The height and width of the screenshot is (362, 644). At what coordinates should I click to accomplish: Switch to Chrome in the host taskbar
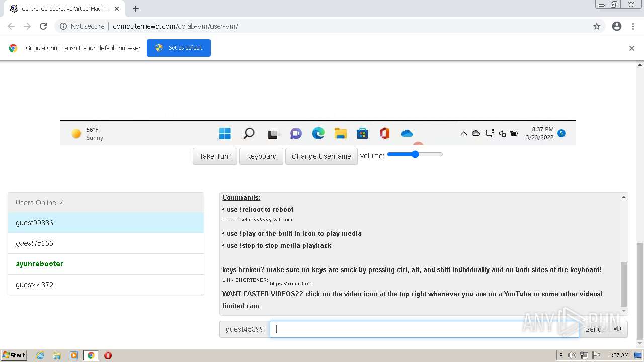coord(91,355)
